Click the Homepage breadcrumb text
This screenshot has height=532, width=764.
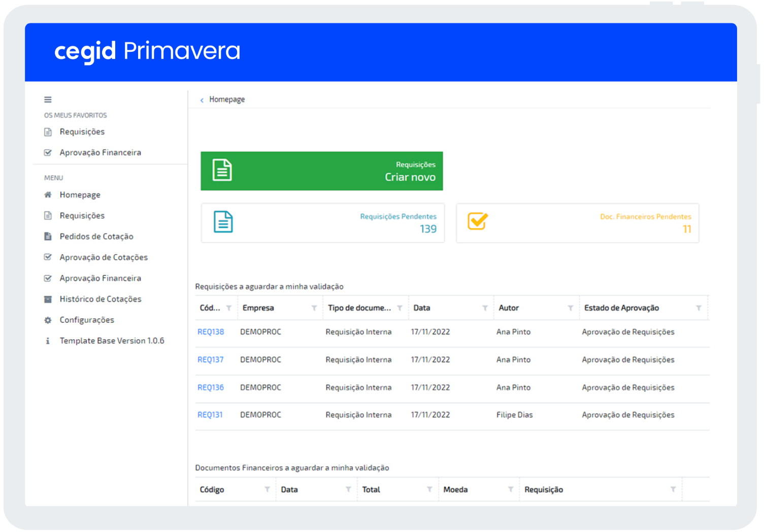(x=227, y=99)
